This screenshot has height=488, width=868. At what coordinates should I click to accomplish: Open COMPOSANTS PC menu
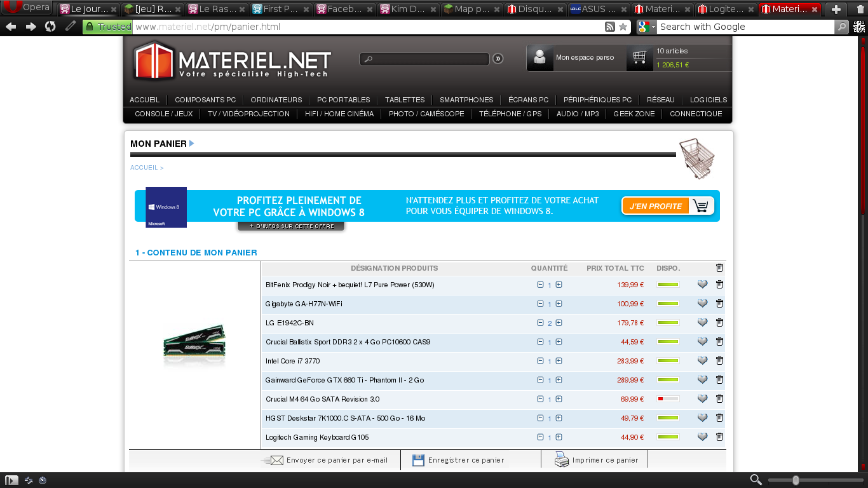click(x=205, y=100)
